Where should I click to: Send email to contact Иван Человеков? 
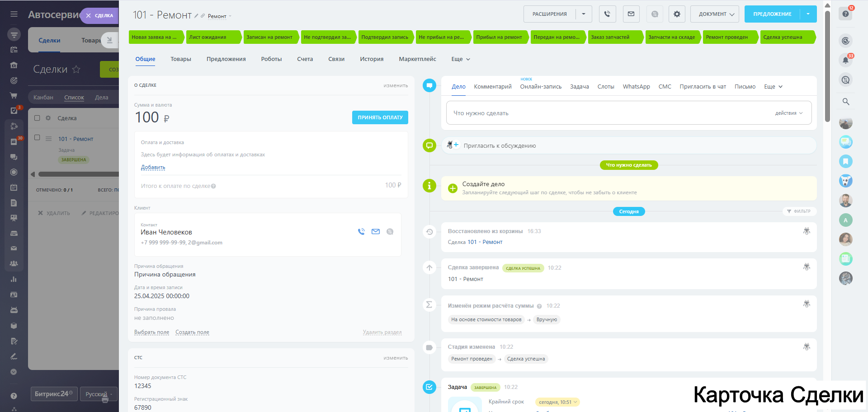point(375,232)
